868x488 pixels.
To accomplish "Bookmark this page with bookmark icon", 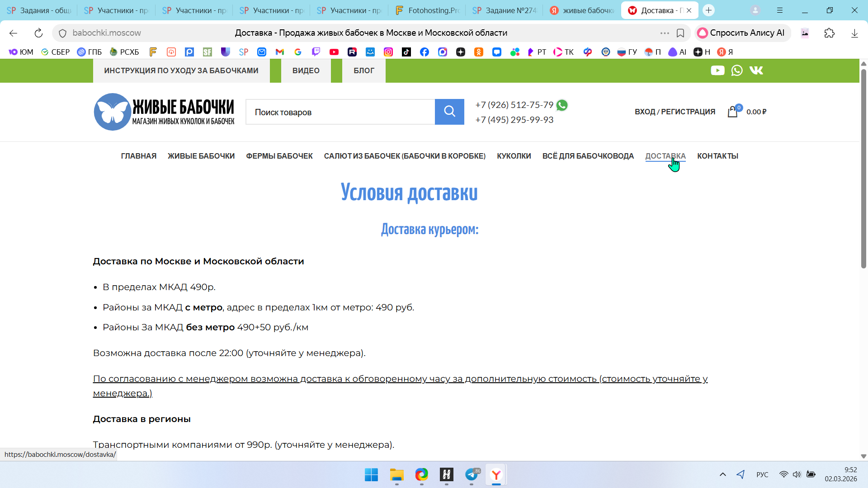I will coord(680,33).
